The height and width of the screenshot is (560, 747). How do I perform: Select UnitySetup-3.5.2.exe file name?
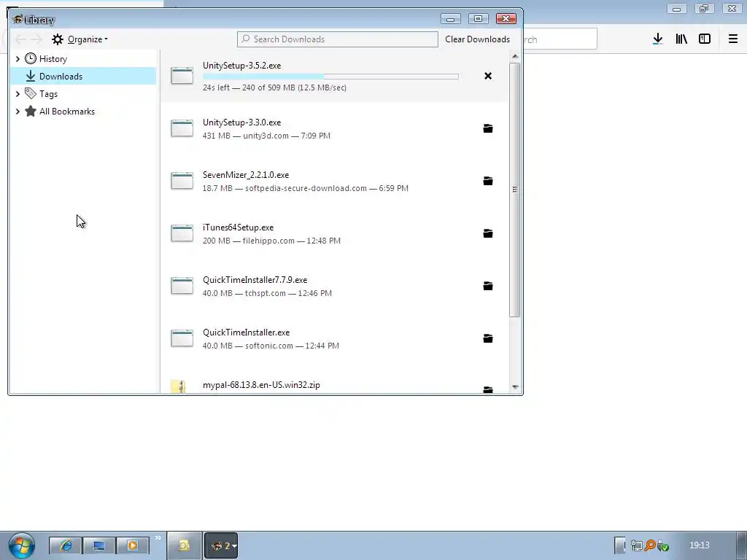[241, 66]
